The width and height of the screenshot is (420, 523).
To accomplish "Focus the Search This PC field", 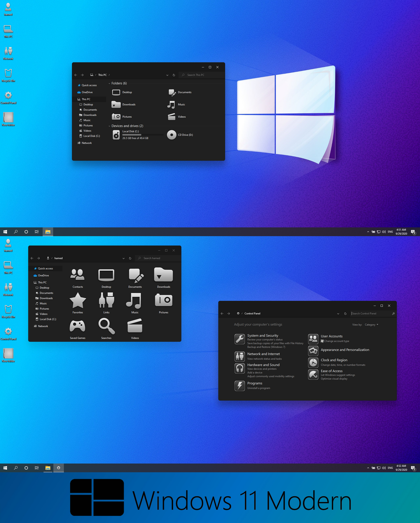I will (x=201, y=75).
